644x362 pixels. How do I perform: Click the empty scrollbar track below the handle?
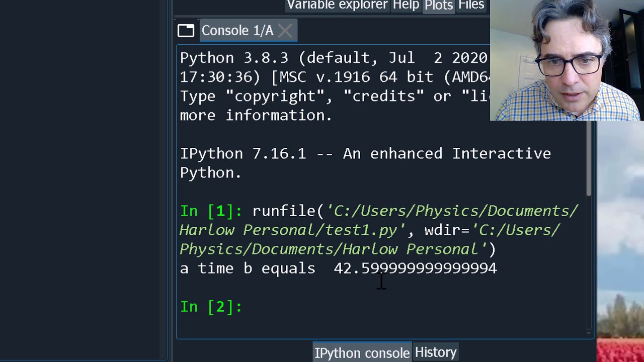pos(589,261)
